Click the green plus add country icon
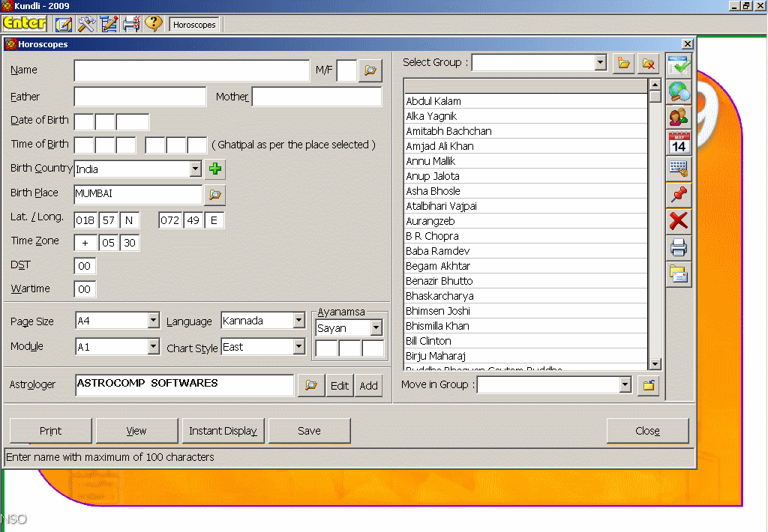This screenshot has height=532, width=768. (x=215, y=169)
